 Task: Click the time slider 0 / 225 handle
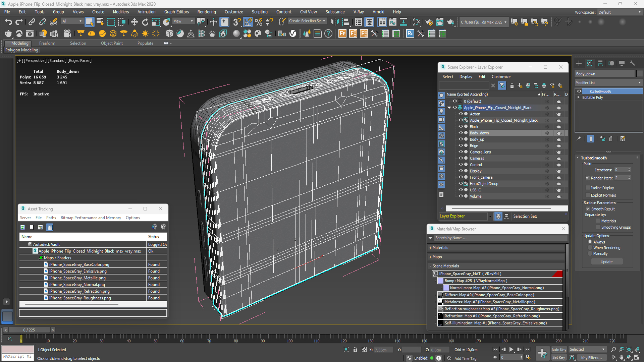pos(29,330)
